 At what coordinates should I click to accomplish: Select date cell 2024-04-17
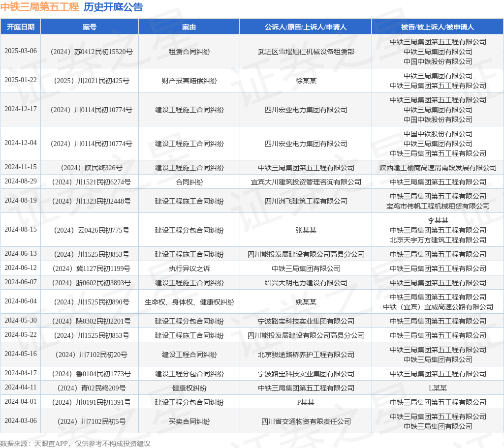pos(21,373)
